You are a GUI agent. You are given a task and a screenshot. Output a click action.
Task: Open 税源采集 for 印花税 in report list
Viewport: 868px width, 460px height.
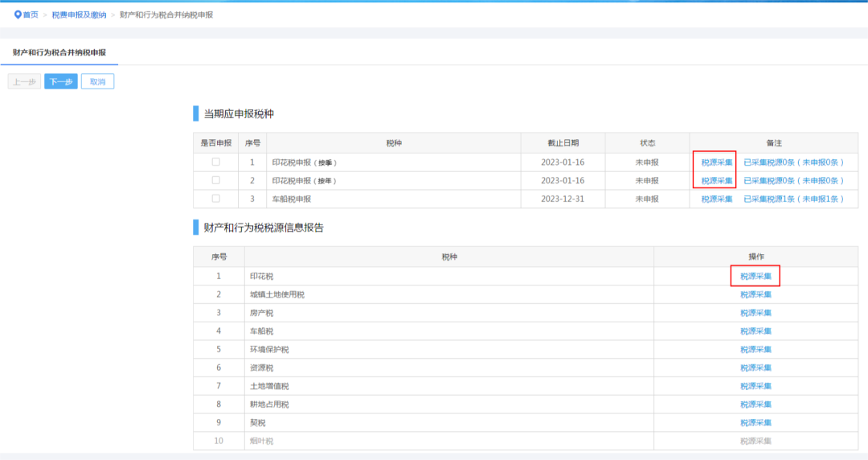[x=755, y=276]
